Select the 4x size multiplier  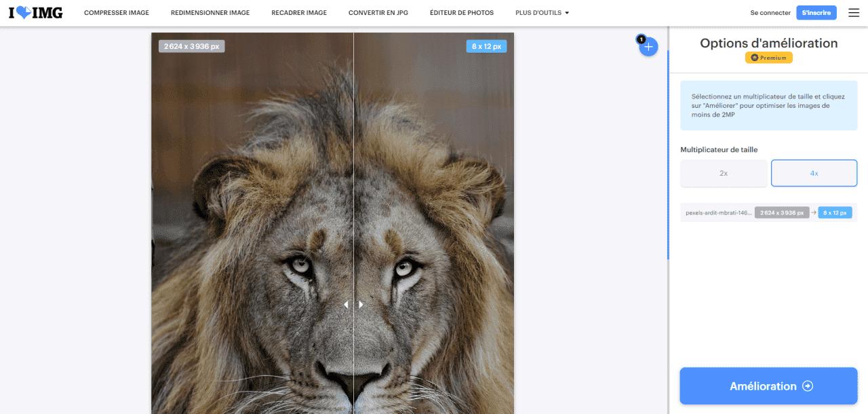[x=814, y=173]
